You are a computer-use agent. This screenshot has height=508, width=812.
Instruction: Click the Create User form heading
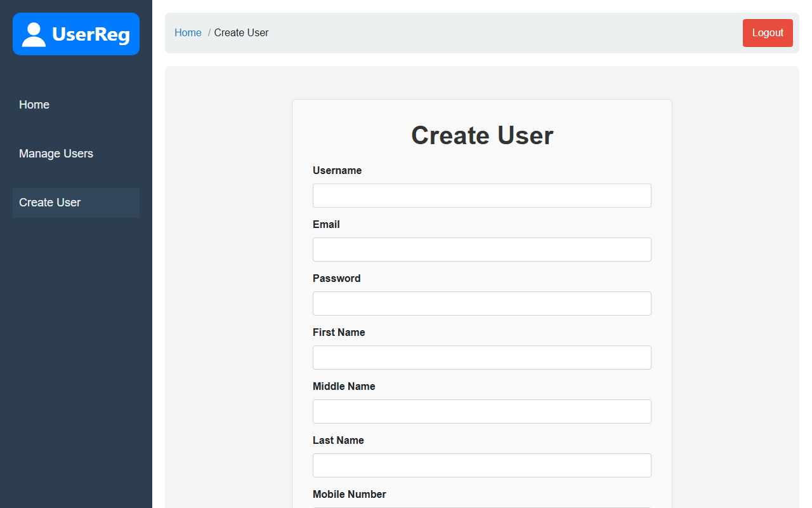click(x=482, y=135)
